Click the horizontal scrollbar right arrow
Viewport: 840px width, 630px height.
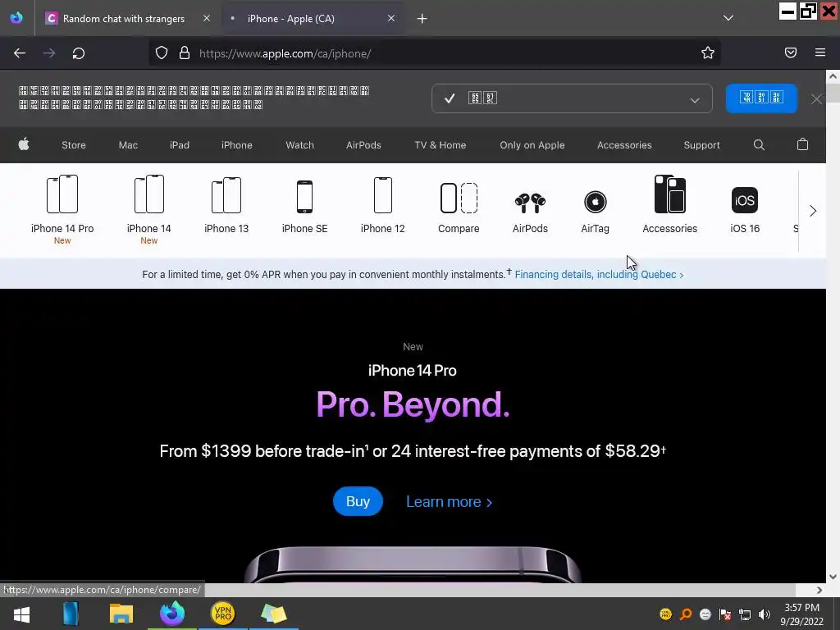[819, 590]
